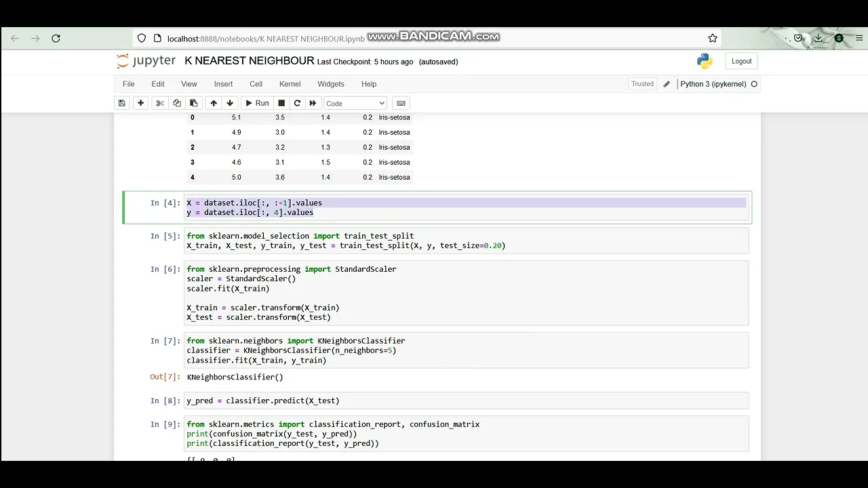Click into the train_test_split cell In [5]

coord(467,241)
